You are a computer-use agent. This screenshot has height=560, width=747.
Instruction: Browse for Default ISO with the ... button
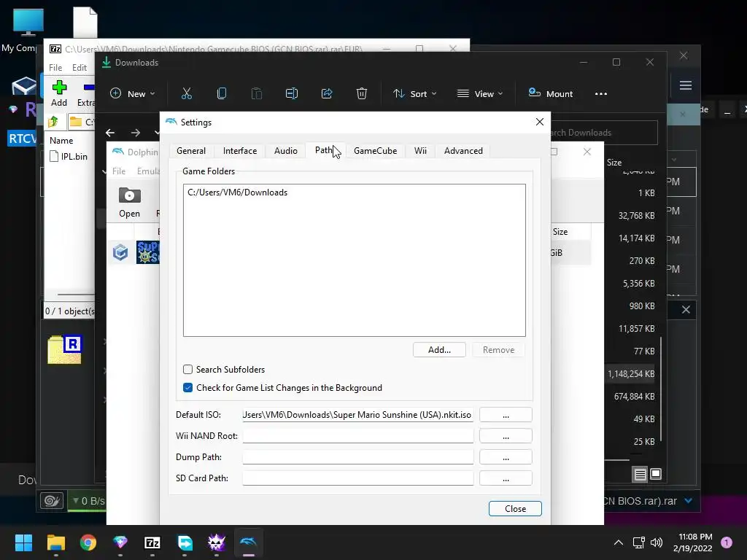click(506, 415)
